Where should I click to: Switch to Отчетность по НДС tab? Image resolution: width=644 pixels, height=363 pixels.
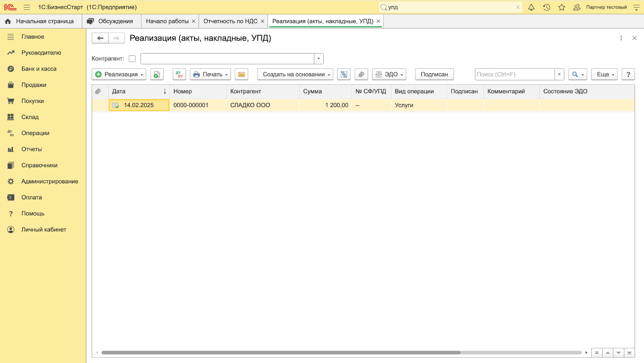230,21
